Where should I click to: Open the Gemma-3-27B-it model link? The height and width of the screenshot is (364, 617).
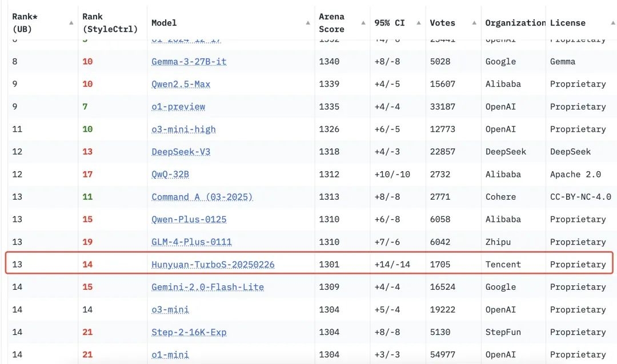pos(189,62)
